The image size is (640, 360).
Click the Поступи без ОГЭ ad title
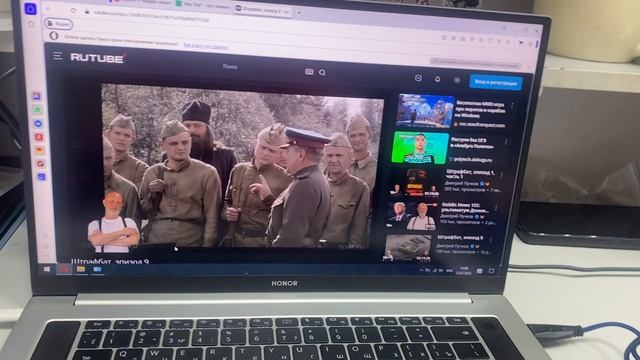[x=472, y=143]
